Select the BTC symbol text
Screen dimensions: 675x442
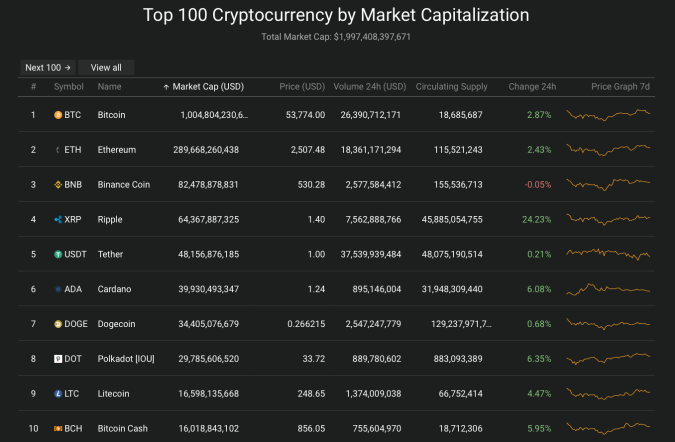pyautogui.click(x=72, y=115)
